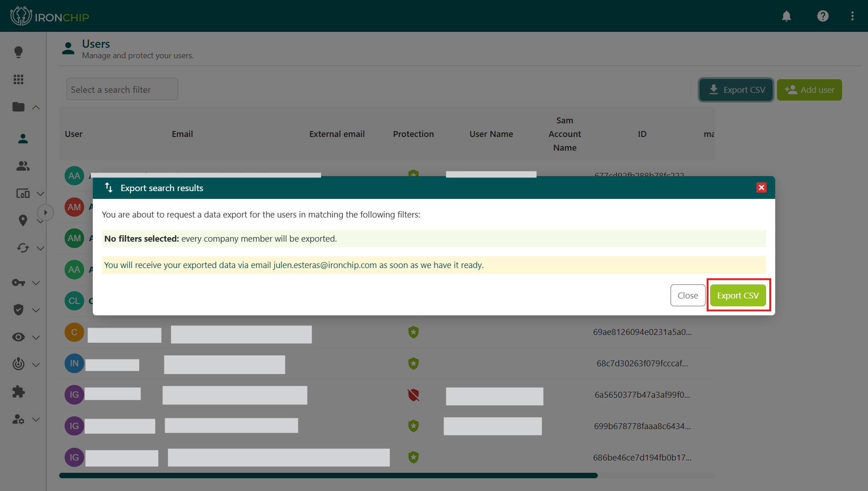The image size is (868, 491).
Task: Click the green AM user avatar
Action: click(x=74, y=238)
